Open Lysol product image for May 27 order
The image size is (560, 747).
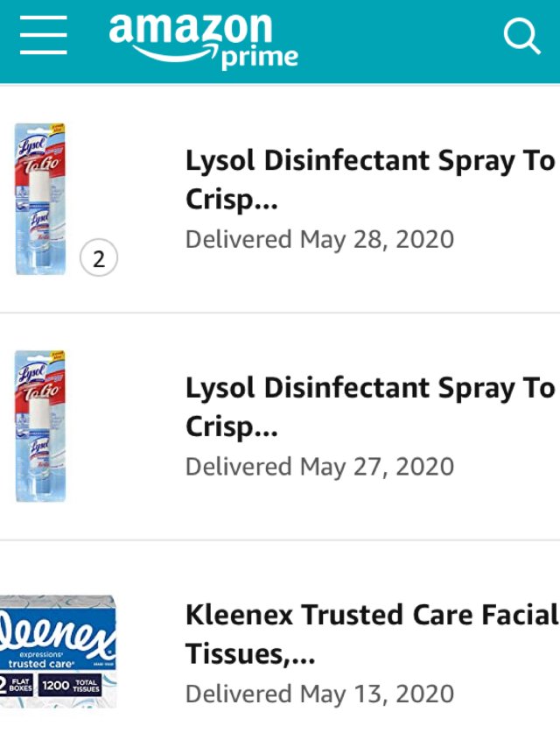pos(40,426)
